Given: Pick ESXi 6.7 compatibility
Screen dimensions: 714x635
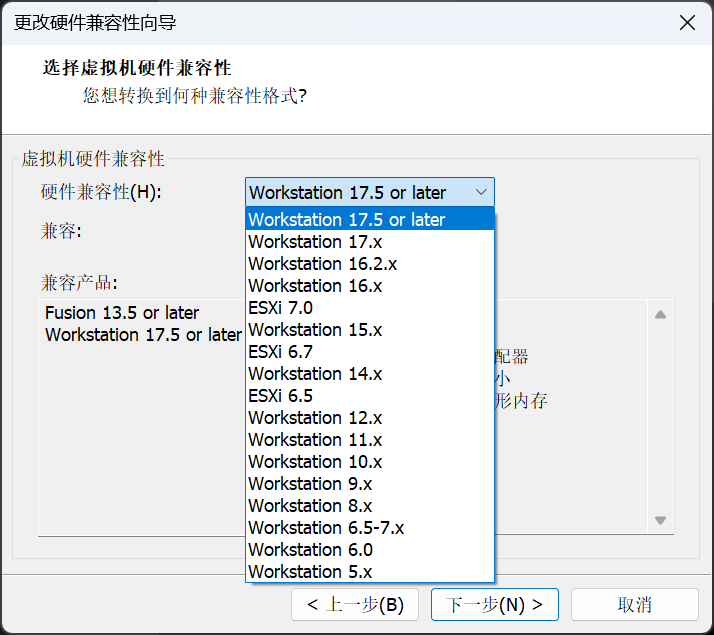Looking at the screenshot, I should pyautogui.click(x=370, y=351).
